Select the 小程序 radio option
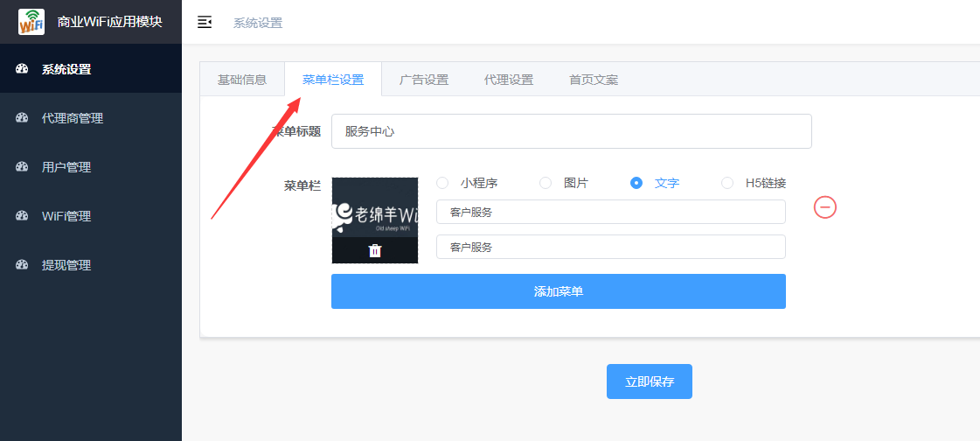Image resolution: width=980 pixels, height=441 pixels. 442,183
